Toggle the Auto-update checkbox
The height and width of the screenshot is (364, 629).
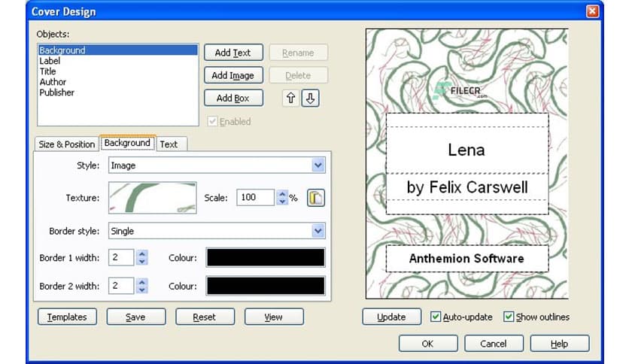pyautogui.click(x=436, y=317)
